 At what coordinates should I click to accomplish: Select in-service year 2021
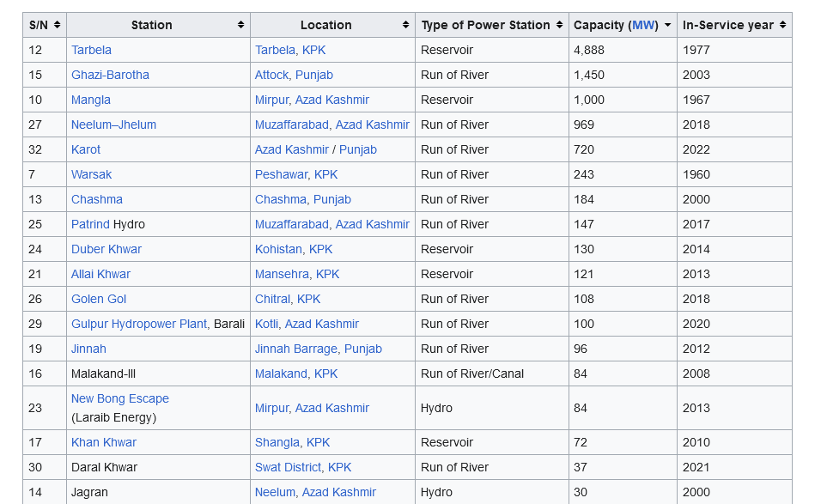696,467
